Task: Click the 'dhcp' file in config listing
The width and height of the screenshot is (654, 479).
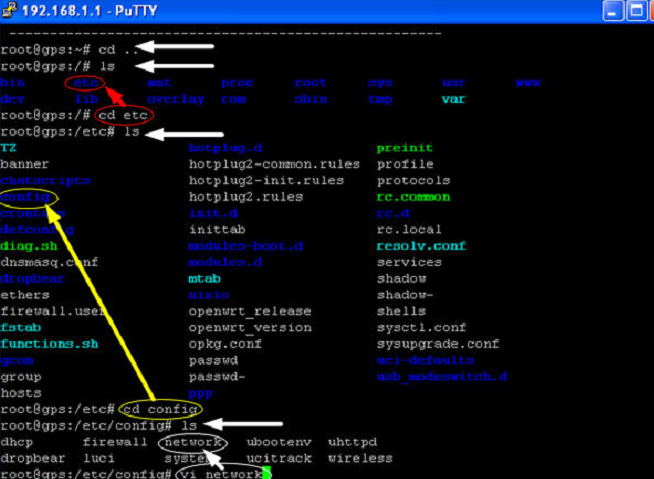Action: [x=16, y=442]
